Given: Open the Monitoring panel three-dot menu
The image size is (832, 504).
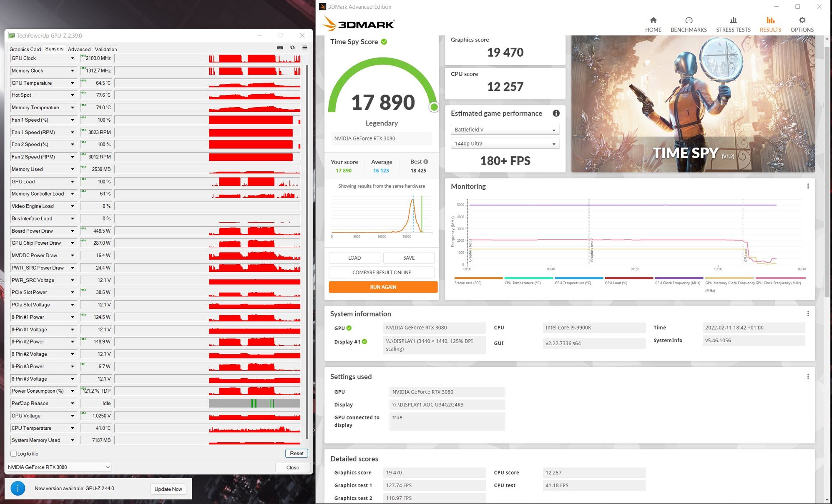Looking at the screenshot, I should [x=808, y=186].
